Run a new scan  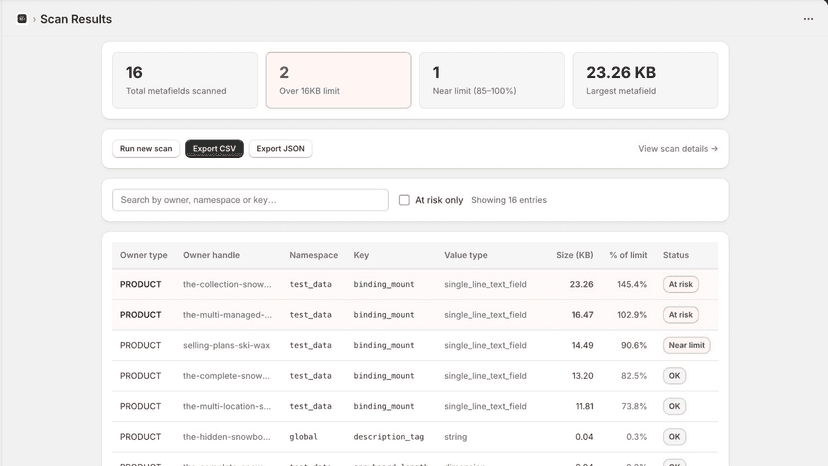click(146, 148)
